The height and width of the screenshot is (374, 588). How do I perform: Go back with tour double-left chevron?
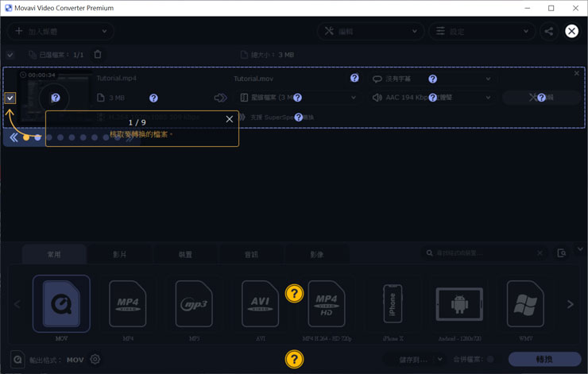pos(14,137)
